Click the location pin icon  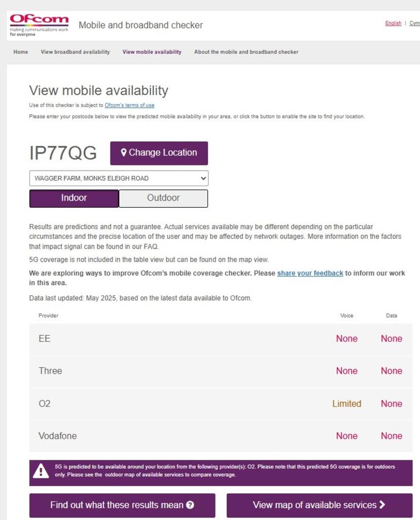point(123,152)
